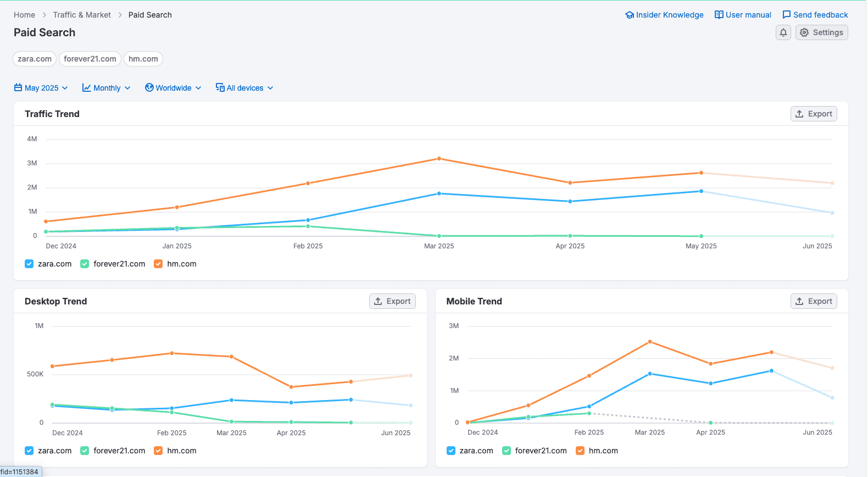Open the Monthly granularity dropdown
This screenshot has width=868, height=477.
[107, 88]
